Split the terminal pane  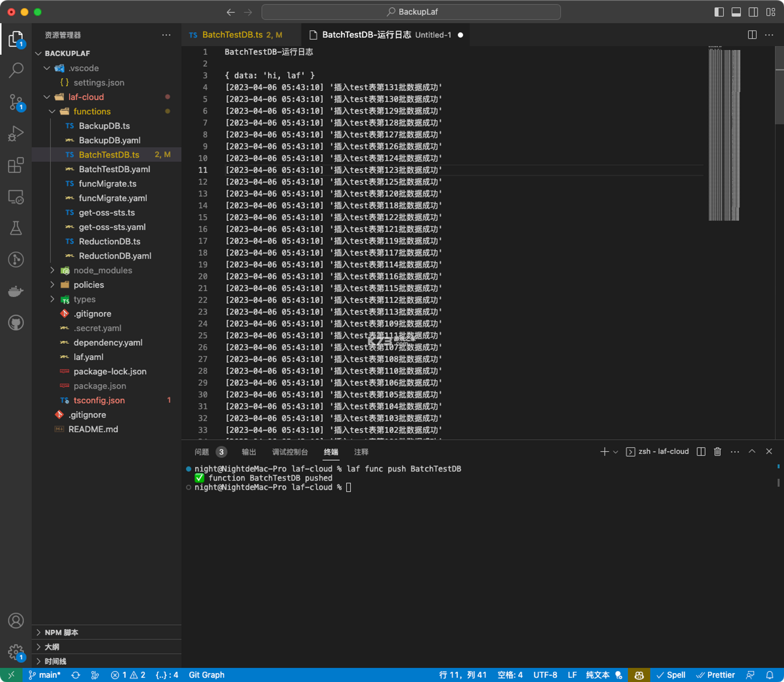click(701, 452)
